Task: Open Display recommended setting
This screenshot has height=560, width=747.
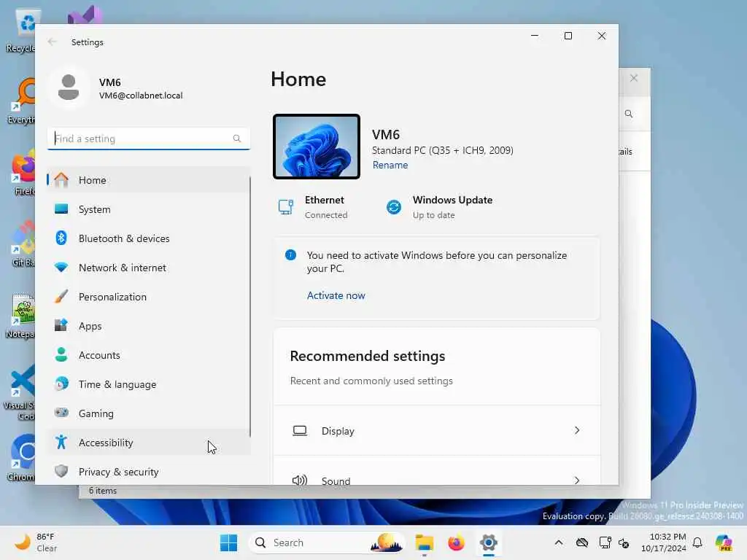Action: (x=436, y=430)
